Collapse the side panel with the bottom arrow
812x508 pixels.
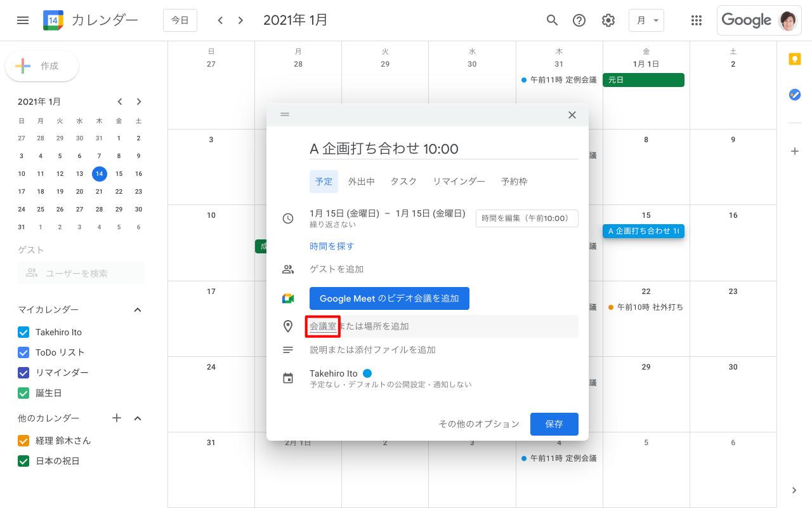794,490
